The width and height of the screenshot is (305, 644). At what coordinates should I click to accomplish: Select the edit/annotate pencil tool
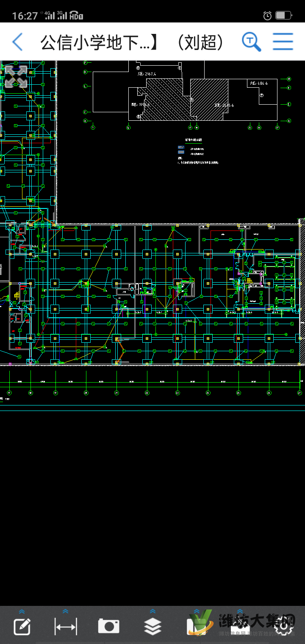(22, 627)
